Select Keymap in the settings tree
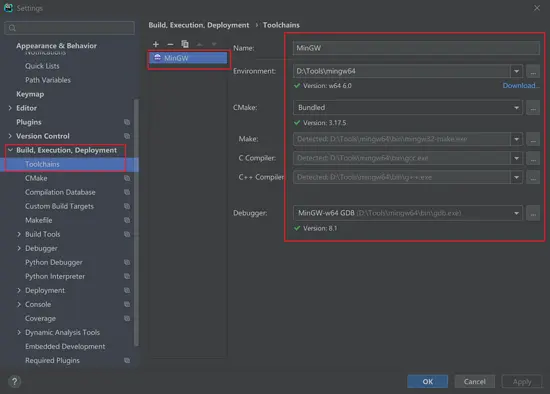The image size is (550, 394). (30, 94)
